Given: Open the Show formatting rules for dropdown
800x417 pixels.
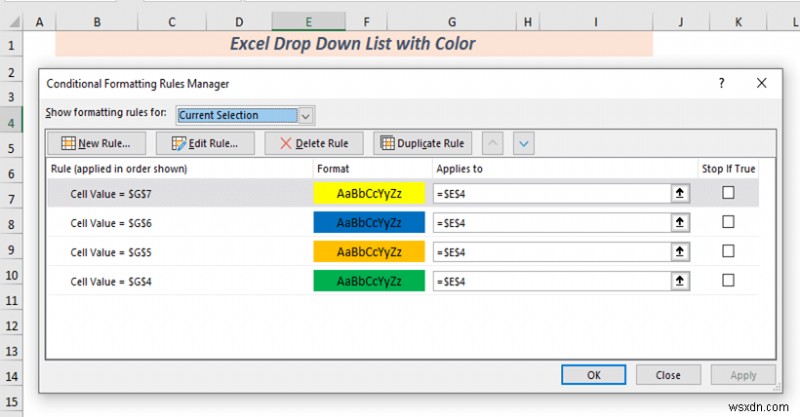Looking at the screenshot, I should coord(306,116).
